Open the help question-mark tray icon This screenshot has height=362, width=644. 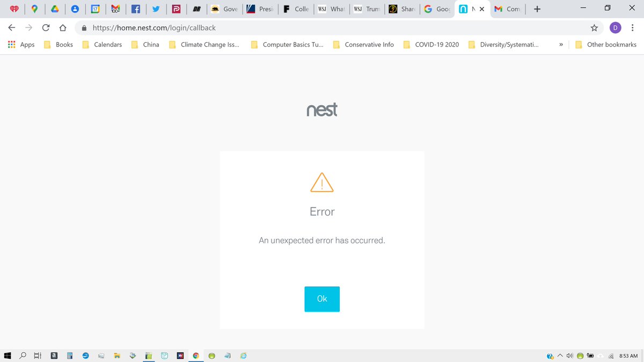tap(550, 356)
